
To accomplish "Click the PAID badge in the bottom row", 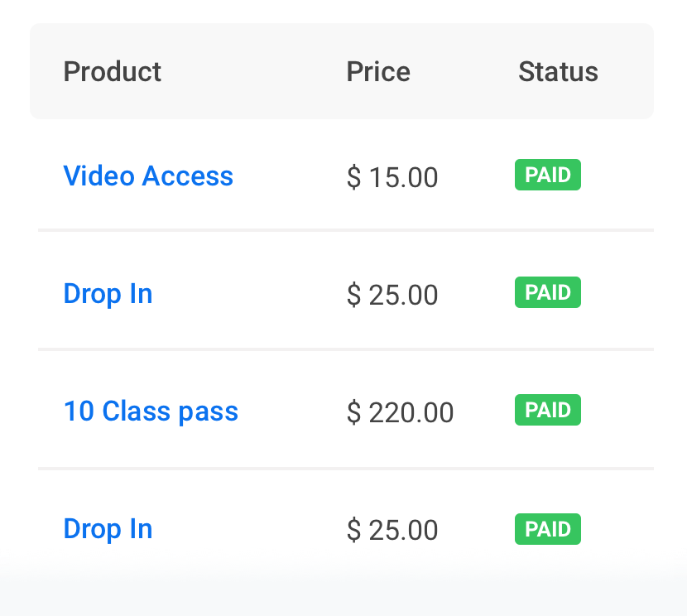I will [548, 530].
